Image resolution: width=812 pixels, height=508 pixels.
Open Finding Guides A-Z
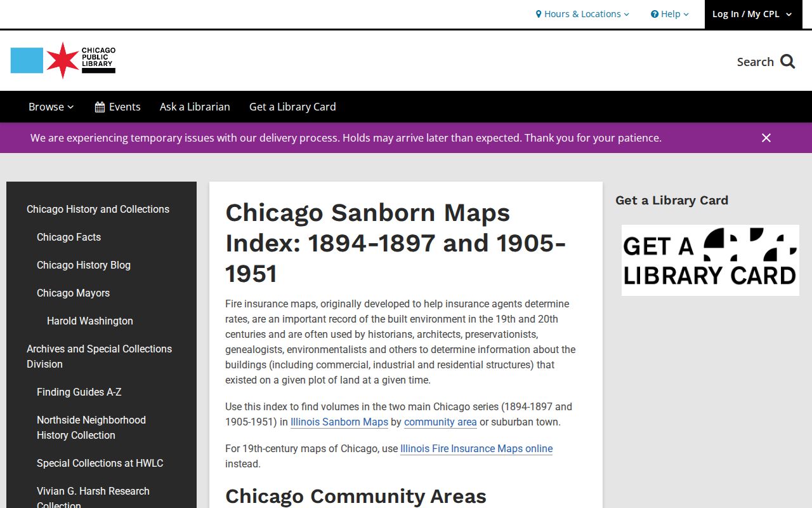(79, 392)
